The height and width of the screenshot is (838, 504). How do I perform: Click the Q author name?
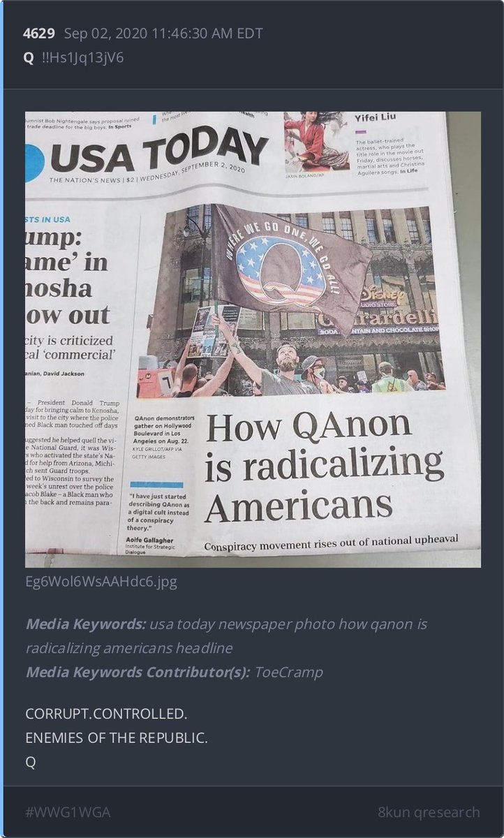click(x=29, y=57)
